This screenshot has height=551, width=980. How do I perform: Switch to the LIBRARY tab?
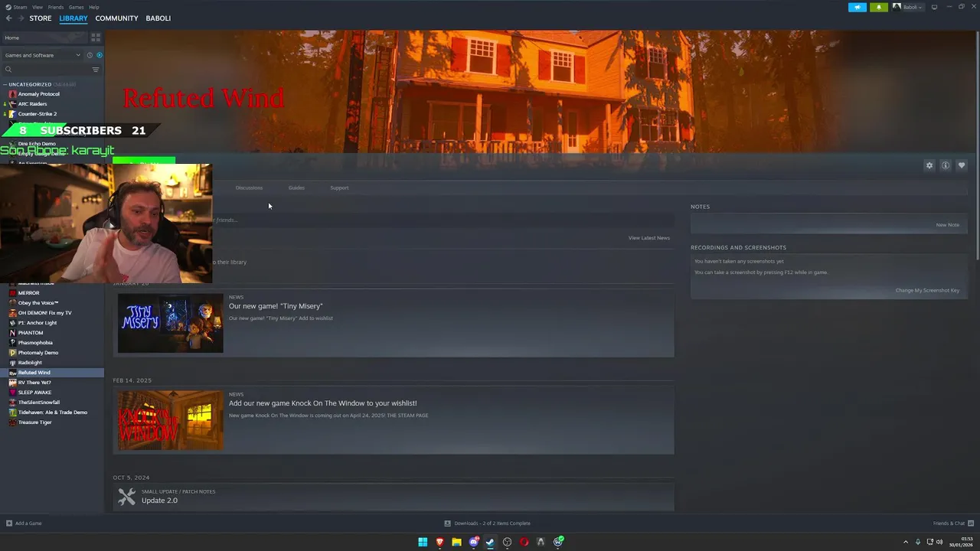coord(73,18)
